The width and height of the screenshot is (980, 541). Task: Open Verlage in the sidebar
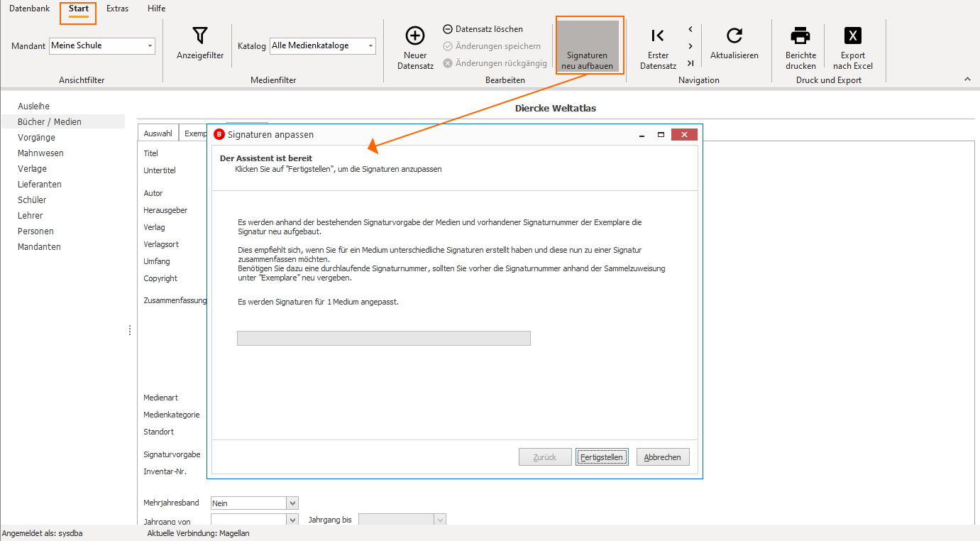point(32,169)
